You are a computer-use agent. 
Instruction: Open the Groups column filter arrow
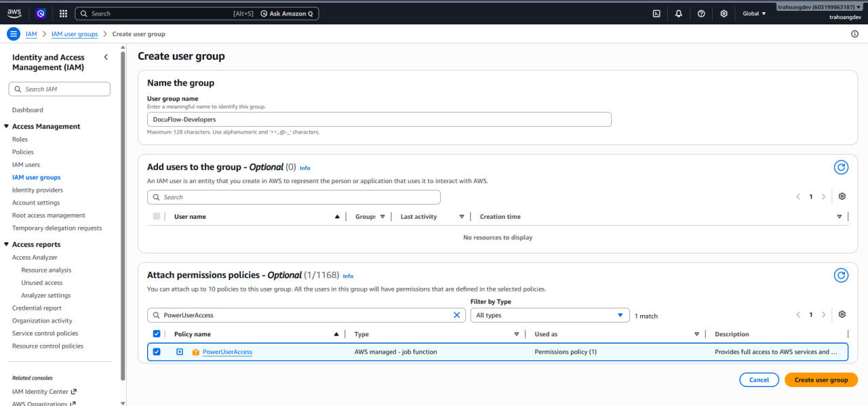(x=382, y=217)
